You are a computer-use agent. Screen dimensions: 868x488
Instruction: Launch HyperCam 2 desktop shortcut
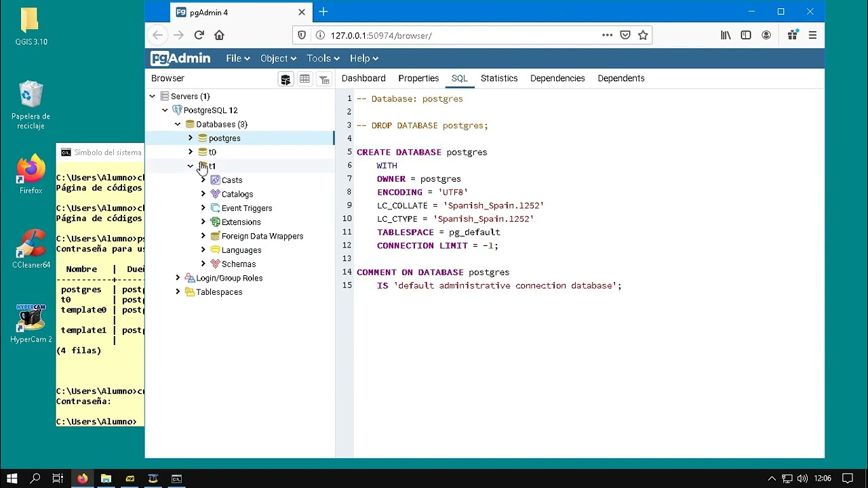pos(31,324)
